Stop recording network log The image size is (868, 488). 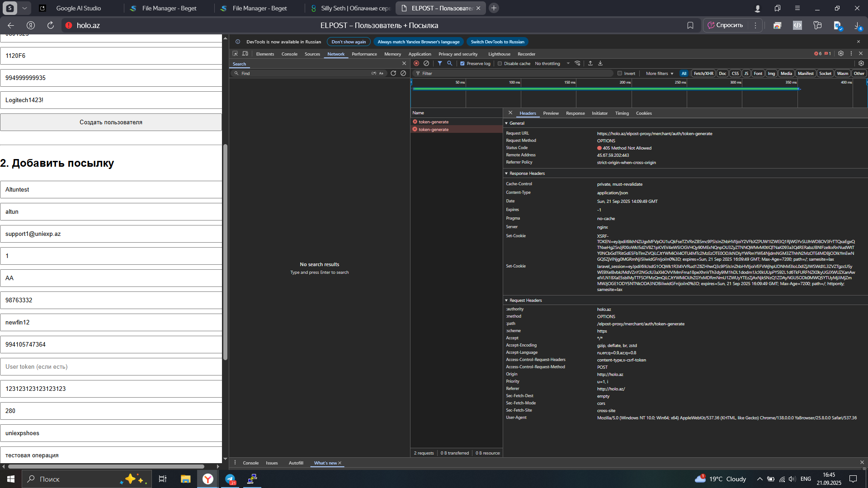416,63
